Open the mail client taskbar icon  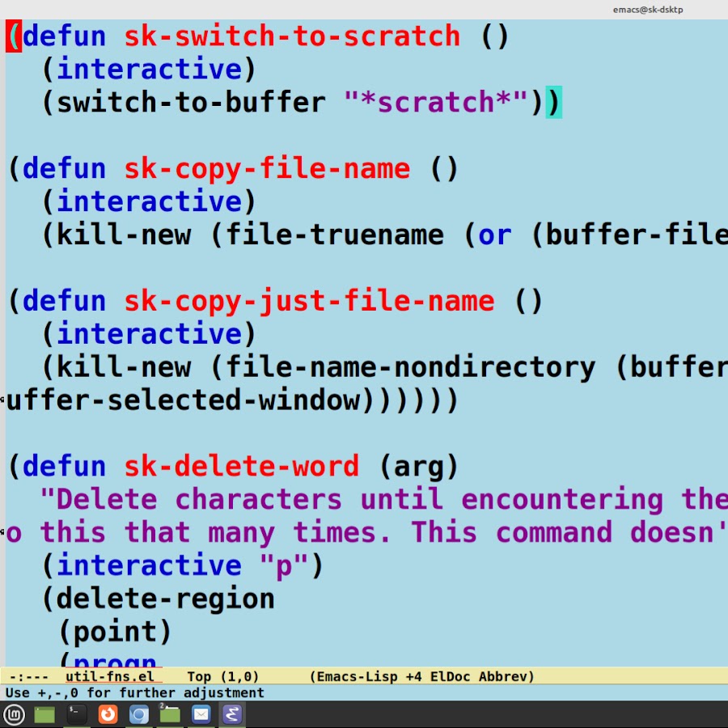[x=201, y=714]
